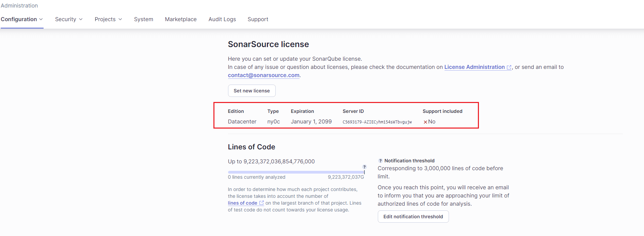Click the lines of code usage bar
Image resolution: width=644 pixels, height=236 pixels.
coord(296,172)
